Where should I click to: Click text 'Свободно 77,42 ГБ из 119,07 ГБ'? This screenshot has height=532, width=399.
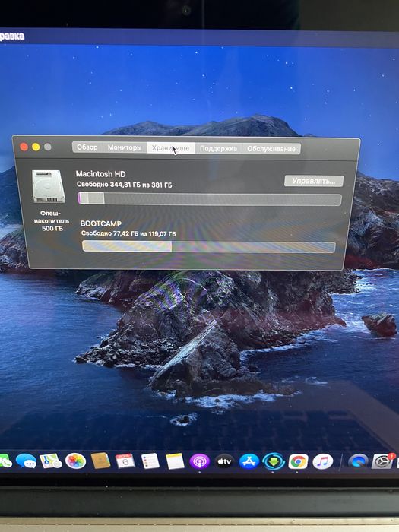coord(128,234)
